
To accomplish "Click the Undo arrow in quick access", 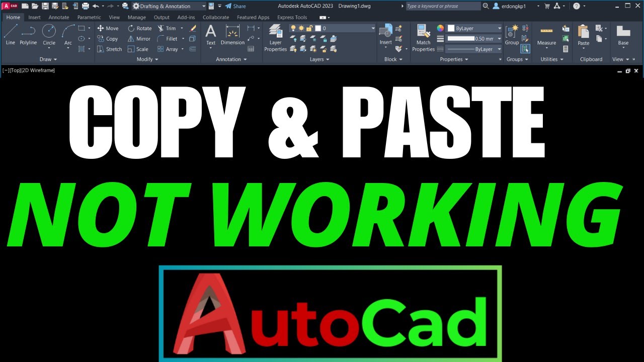I will (95, 6).
